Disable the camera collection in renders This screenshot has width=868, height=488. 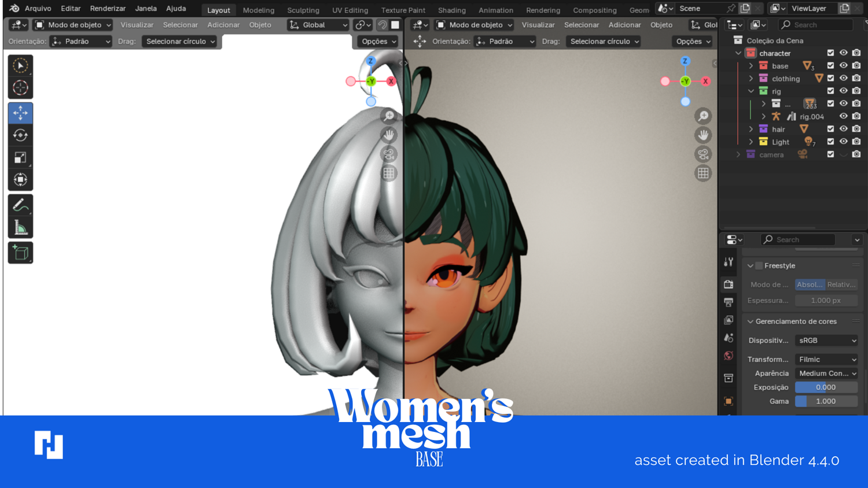(856, 154)
